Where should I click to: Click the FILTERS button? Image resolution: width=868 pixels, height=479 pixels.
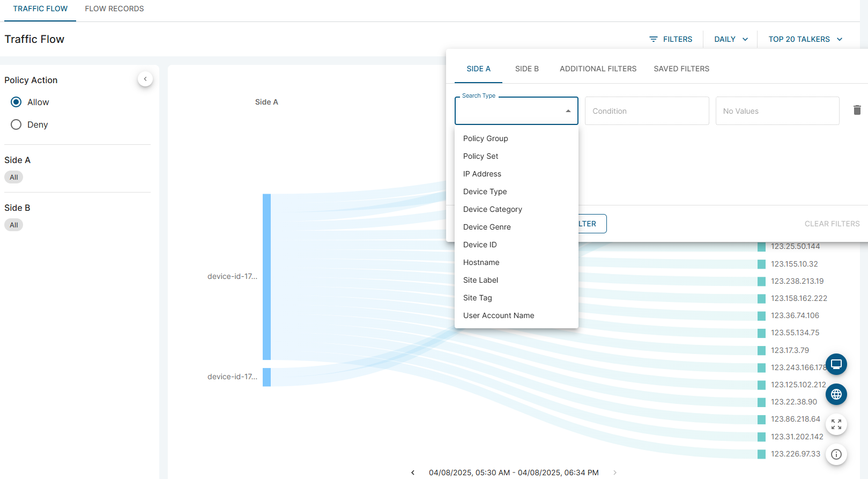(671, 39)
